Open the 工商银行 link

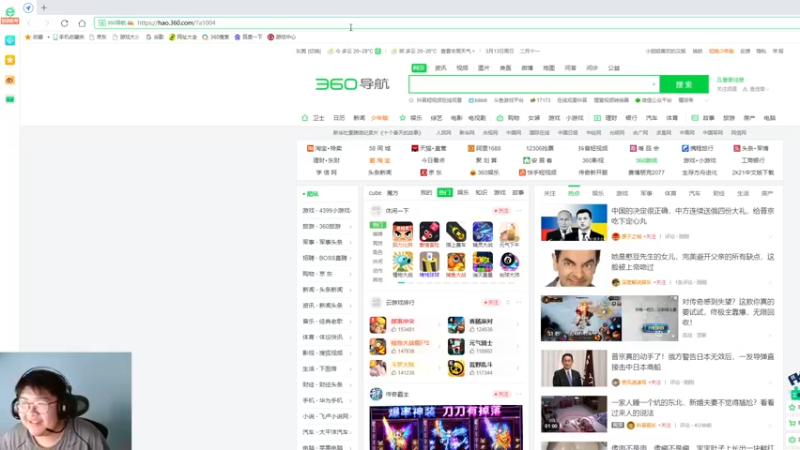point(753,160)
